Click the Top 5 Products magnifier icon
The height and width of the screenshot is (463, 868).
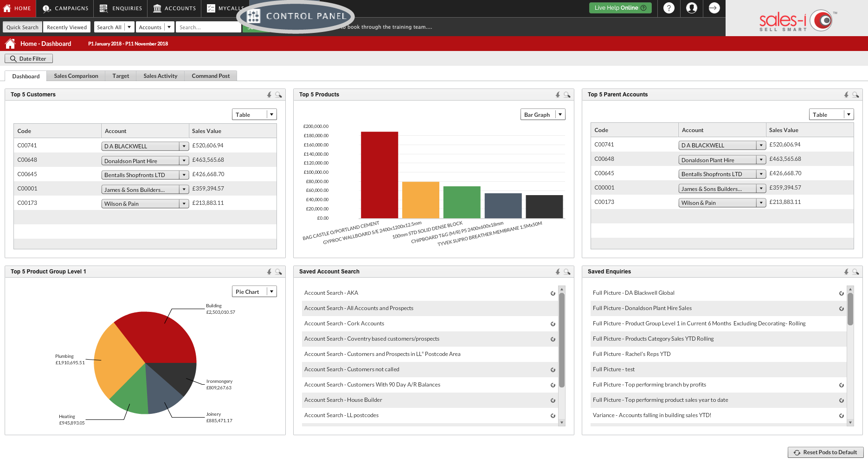click(567, 95)
